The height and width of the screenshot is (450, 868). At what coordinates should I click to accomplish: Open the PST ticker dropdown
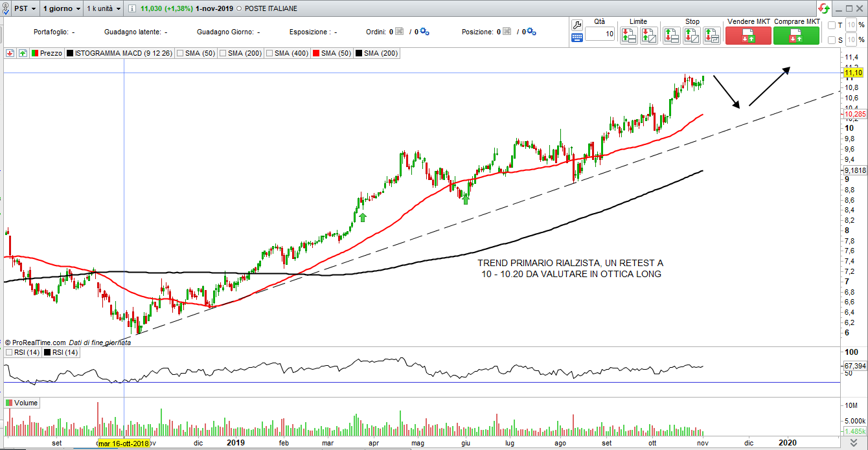(21, 9)
